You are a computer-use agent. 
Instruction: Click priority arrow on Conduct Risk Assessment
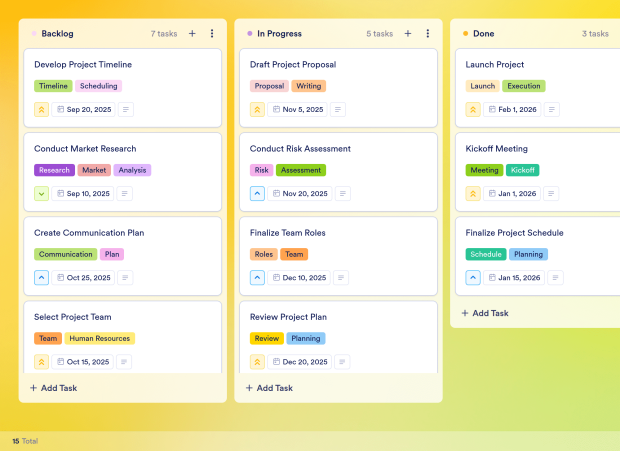point(257,194)
